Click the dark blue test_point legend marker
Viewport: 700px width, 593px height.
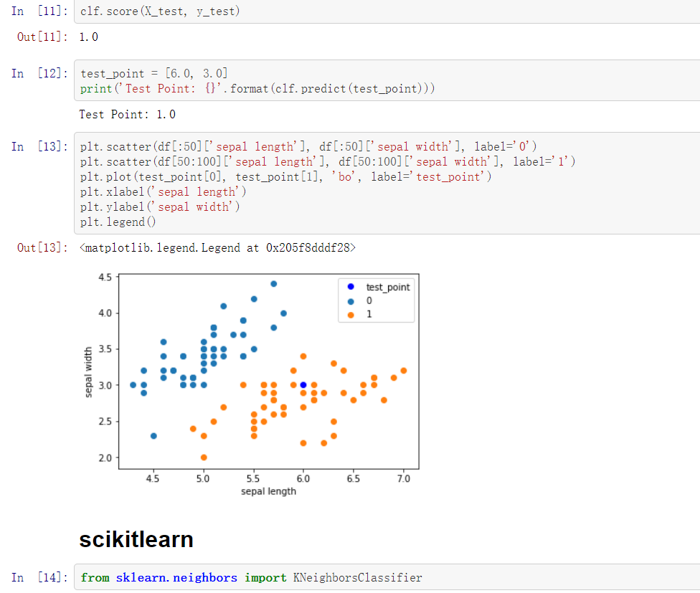coord(351,288)
